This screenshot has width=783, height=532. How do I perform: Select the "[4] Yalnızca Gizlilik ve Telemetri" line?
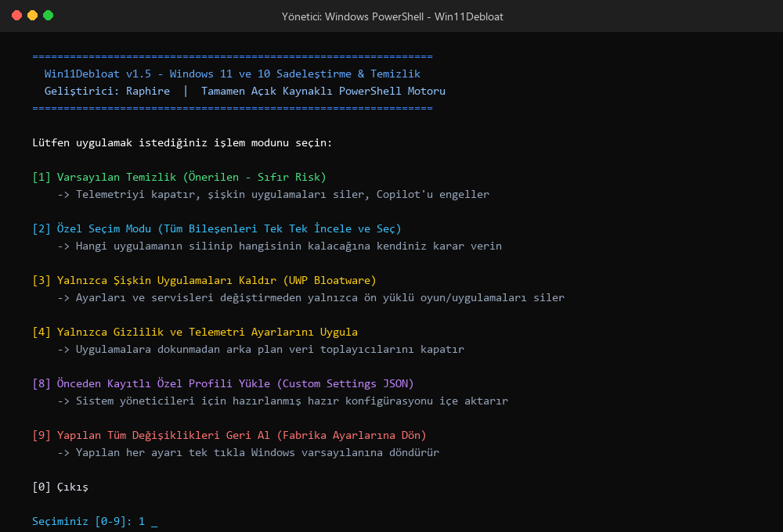195,332
